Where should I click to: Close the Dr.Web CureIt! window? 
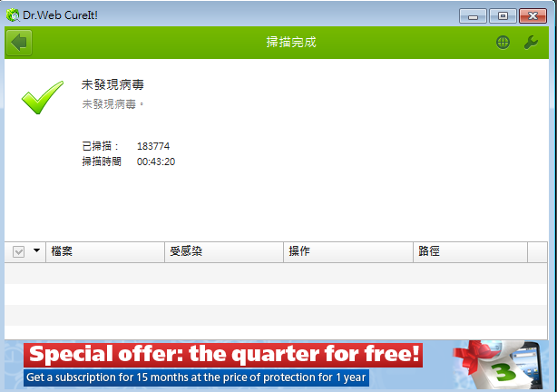pos(533,16)
